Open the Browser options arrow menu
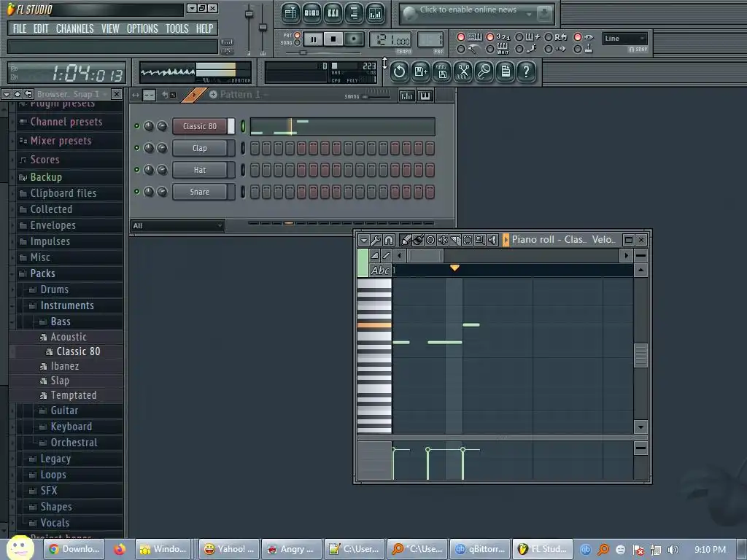747x560 pixels. pyautogui.click(x=7, y=94)
